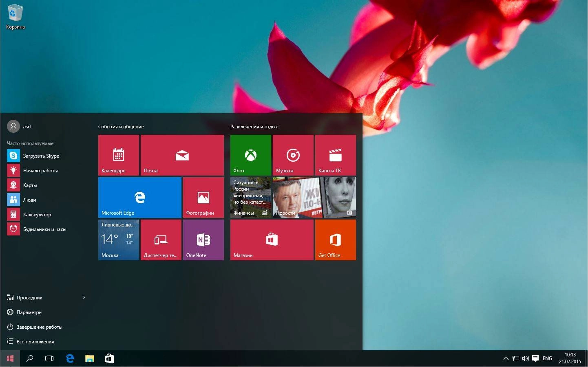This screenshot has height=367, width=588.
Task: Open the Photos tile (Фотографии)
Action: tap(203, 198)
